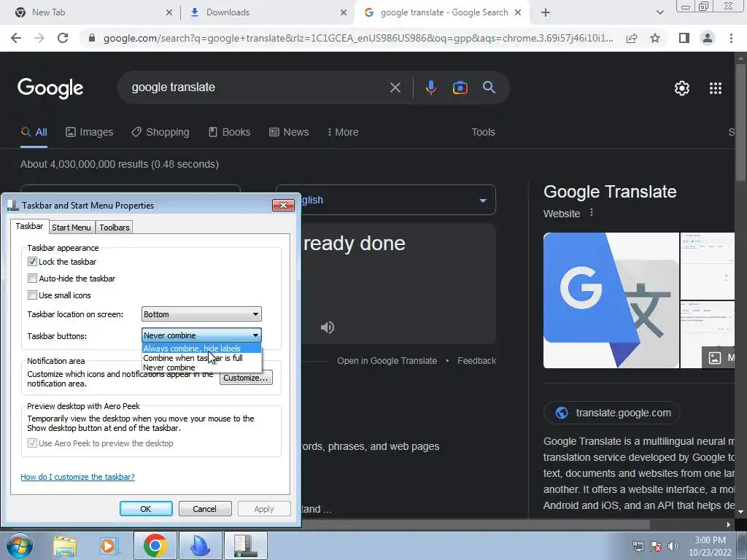Switch to the Downloads browser tab

point(267,12)
